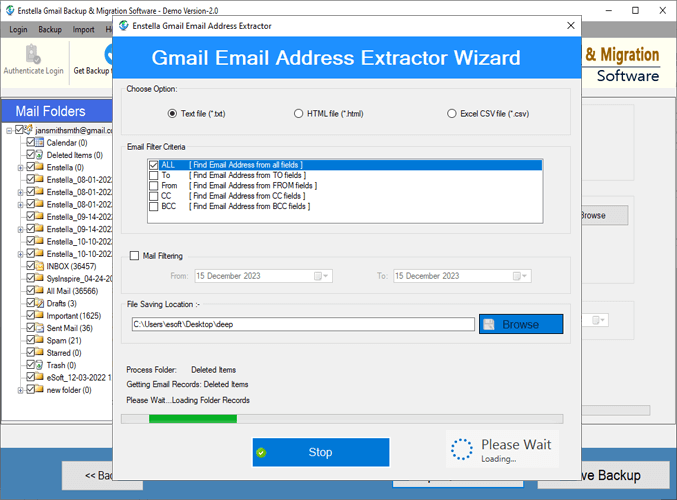Enable the Mail Filtering checkbox

pyautogui.click(x=135, y=256)
